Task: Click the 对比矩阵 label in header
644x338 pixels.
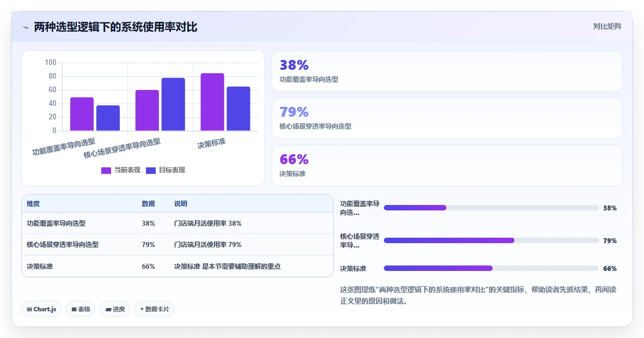Action: click(607, 26)
